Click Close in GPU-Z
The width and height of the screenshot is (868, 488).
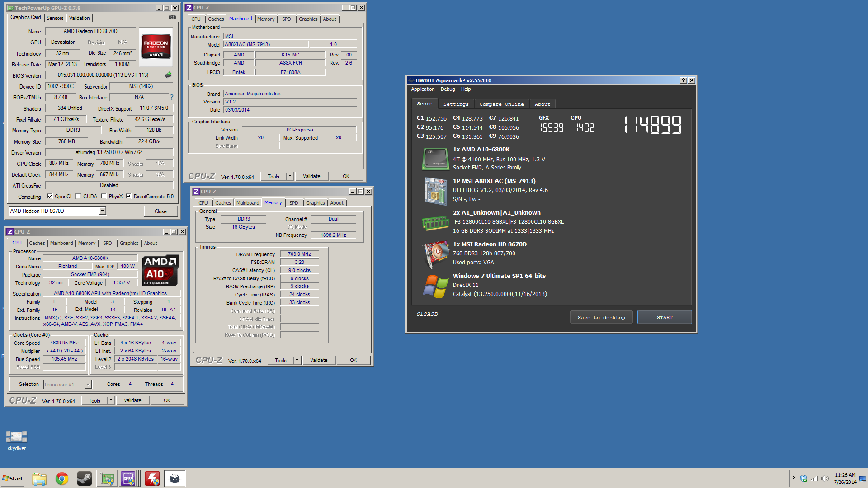point(160,211)
